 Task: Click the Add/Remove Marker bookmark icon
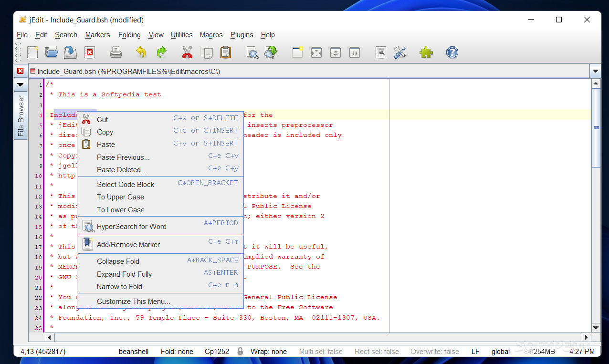click(87, 244)
